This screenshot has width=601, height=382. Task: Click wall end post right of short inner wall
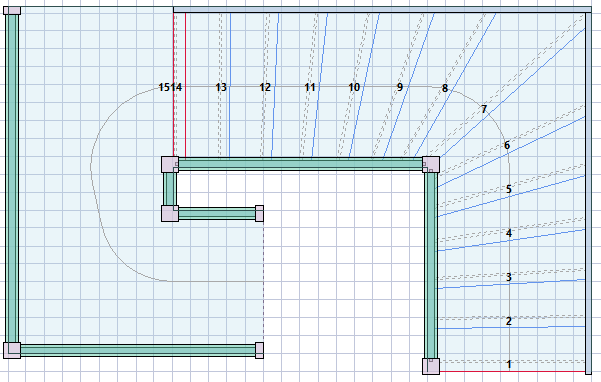coord(259,213)
